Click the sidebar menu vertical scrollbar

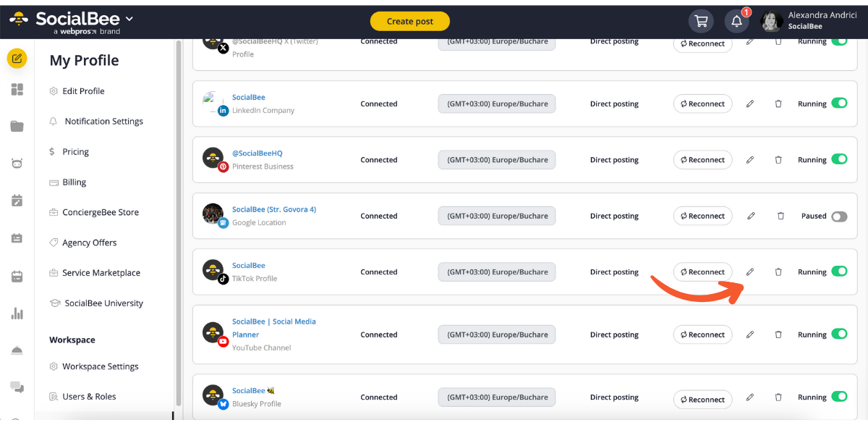[178, 217]
